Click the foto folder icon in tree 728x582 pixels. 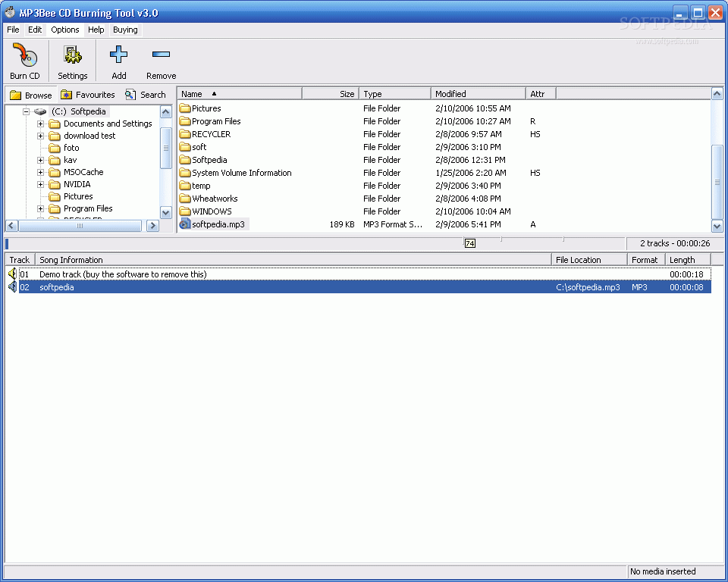pyautogui.click(x=55, y=148)
